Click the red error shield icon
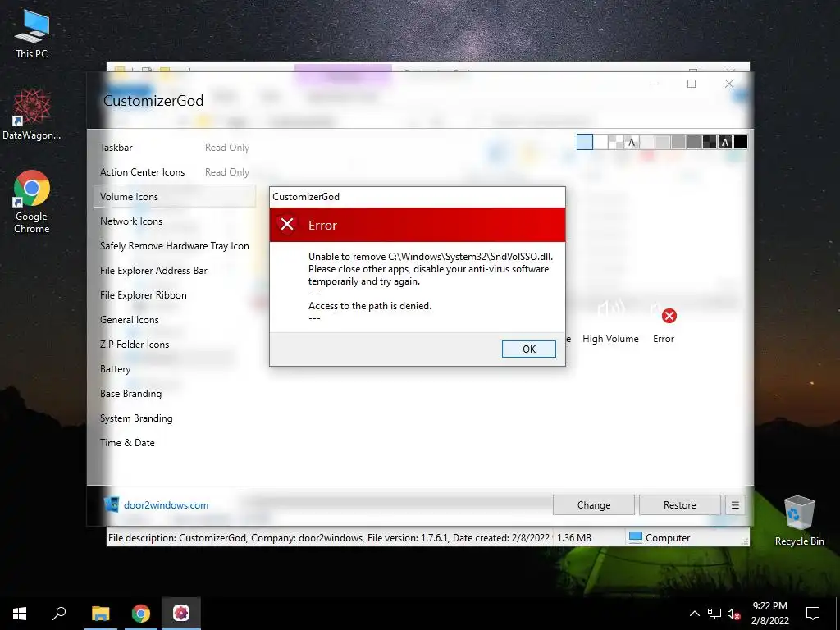Screen dimensions: 840x630 point(287,225)
